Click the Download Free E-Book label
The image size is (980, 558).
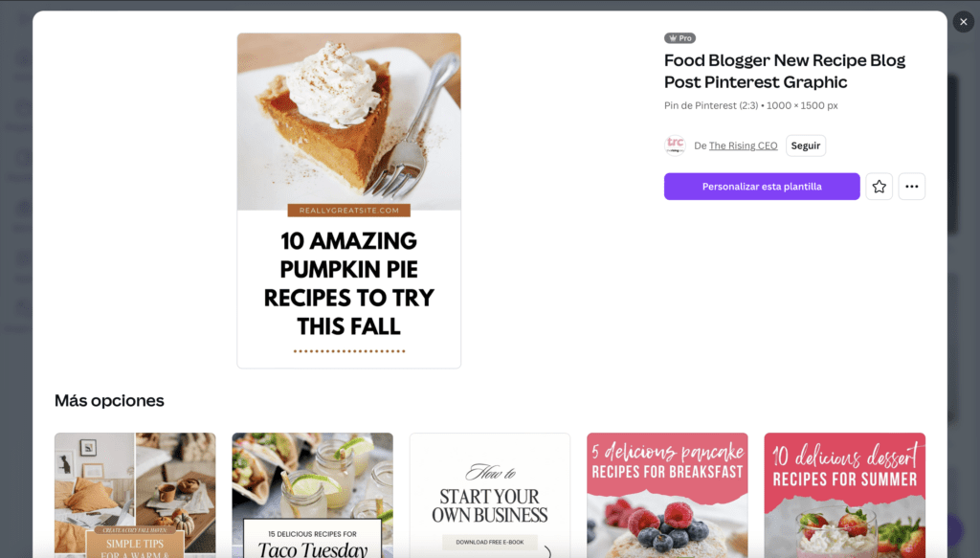489,542
